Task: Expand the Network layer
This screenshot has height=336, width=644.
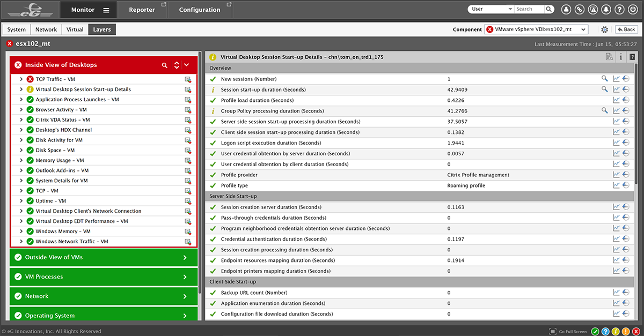Action: 104,296
